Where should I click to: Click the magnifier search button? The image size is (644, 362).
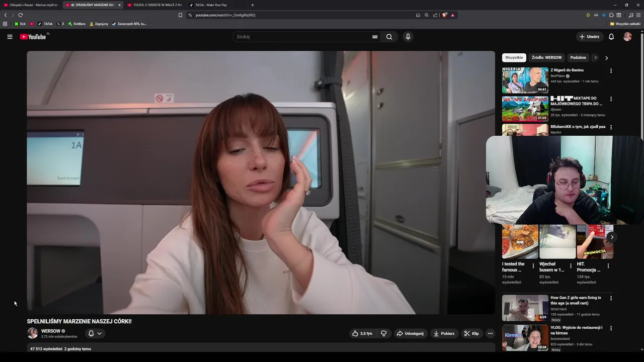pyautogui.click(x=389, y=37)
